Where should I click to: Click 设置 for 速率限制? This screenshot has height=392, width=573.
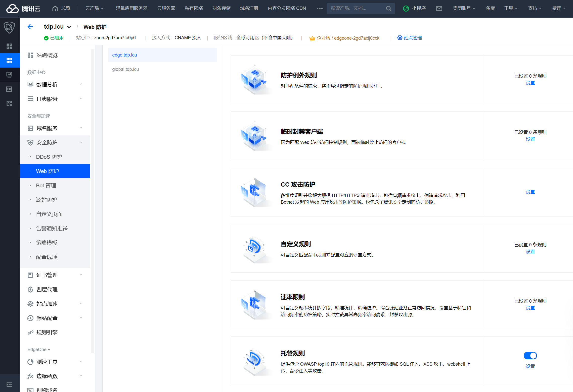tap(530, 308)
